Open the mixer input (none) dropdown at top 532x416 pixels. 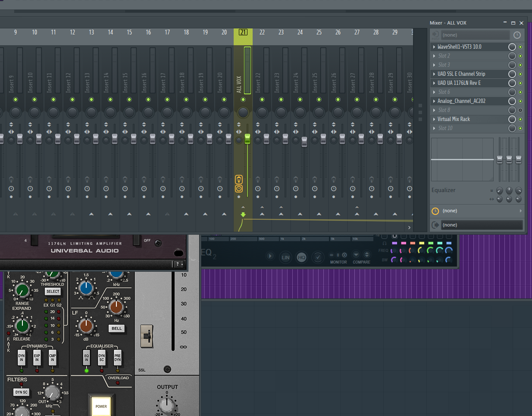[475, 35]
